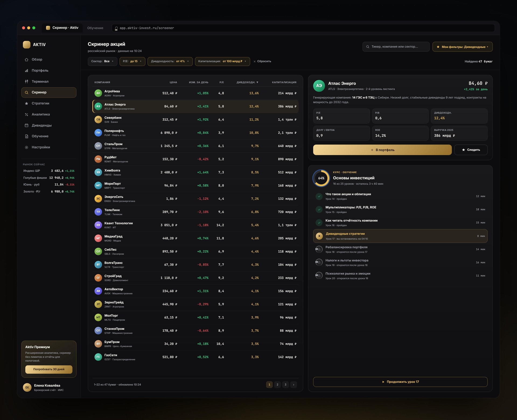
Task: Open the Терминал sidebar icon
Action: pos(26,82)
